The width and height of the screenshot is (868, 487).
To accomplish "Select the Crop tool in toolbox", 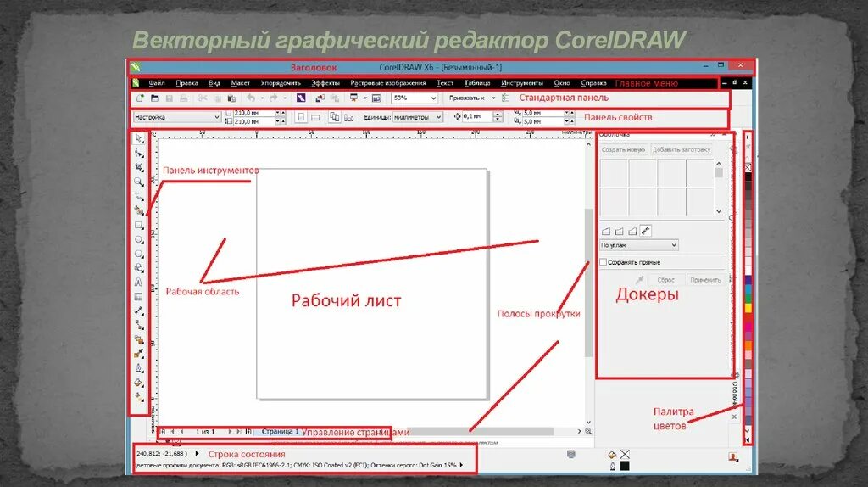I will tap(139, 167).
